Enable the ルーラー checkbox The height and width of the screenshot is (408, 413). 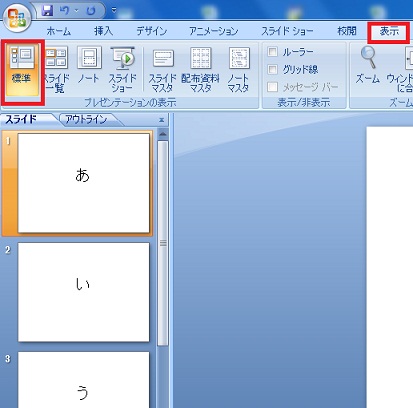(x=272, y=52)
